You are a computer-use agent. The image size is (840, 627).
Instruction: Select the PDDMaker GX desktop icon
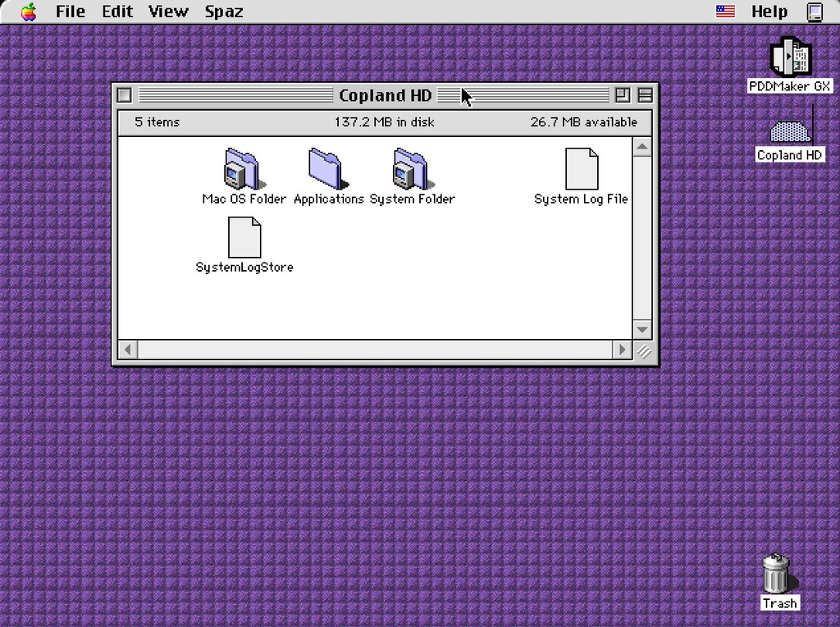(x=790, y=57)
